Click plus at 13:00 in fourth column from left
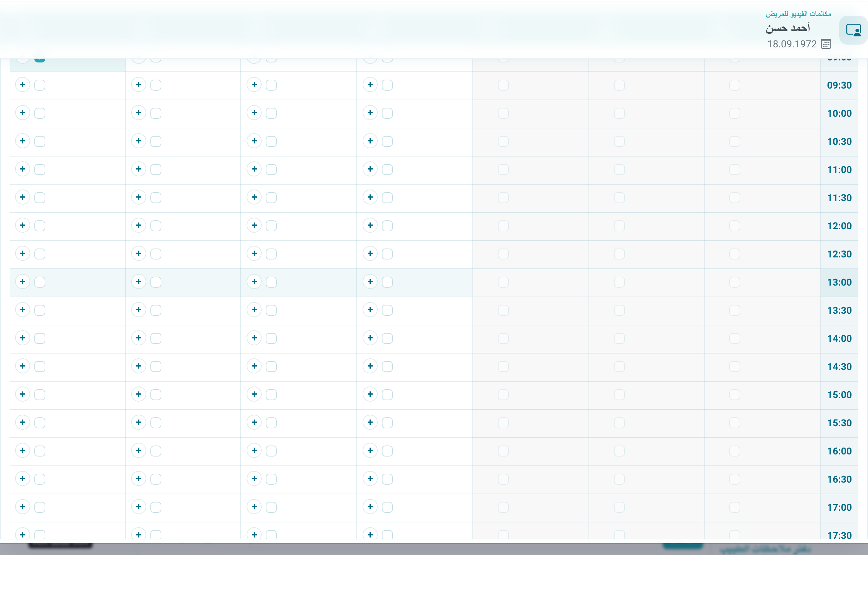The height and width of the screenshot is (589, 868). pos(370,282)
